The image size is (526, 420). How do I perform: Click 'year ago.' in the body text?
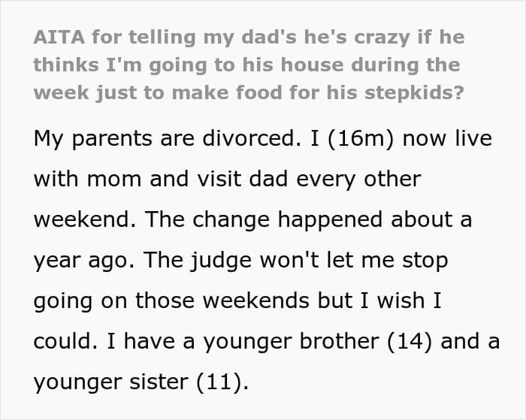click(84, 260)
